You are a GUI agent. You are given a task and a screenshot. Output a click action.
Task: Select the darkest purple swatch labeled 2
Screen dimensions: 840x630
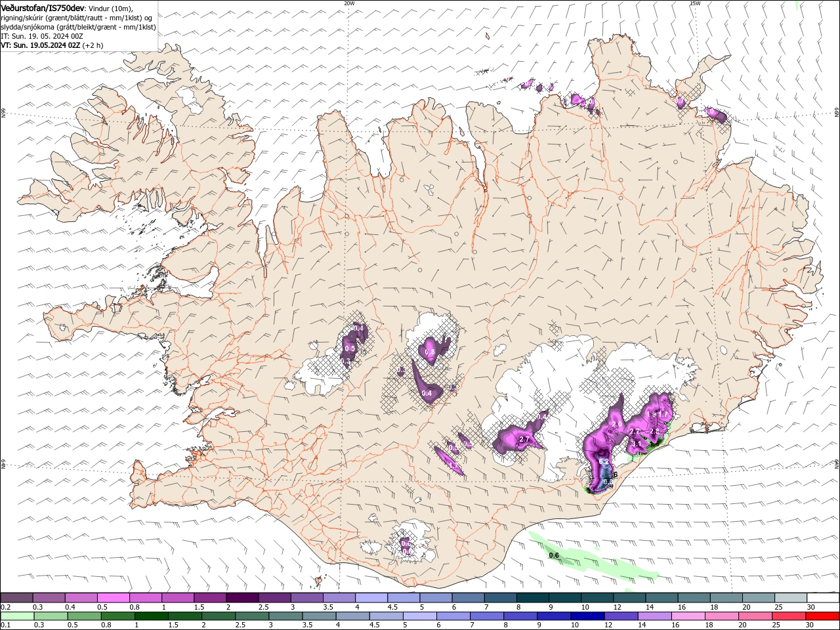point(242,598)
